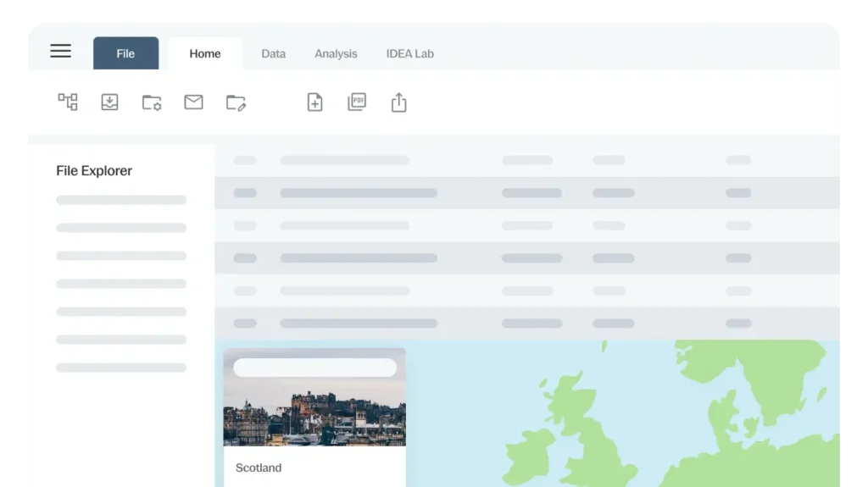
Task: Click the Scotland city photo thumbnail
Action: point(314,415)
